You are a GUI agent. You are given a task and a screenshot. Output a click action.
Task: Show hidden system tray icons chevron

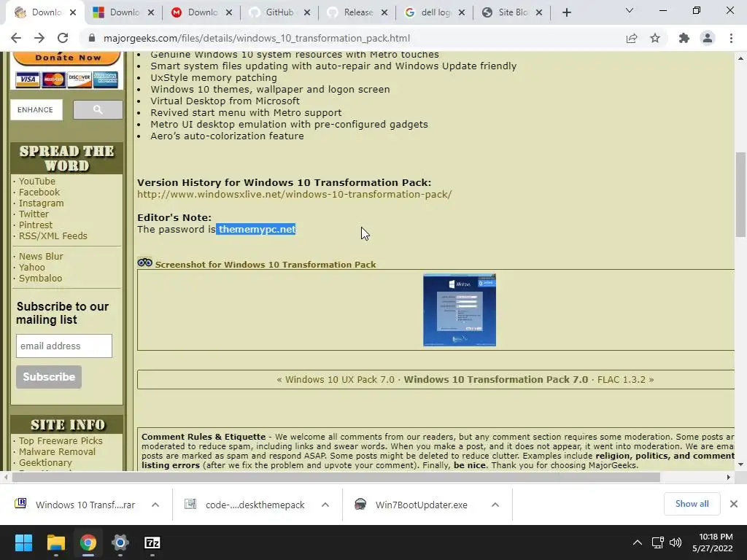pyautogui.click(x=637, y=542)
